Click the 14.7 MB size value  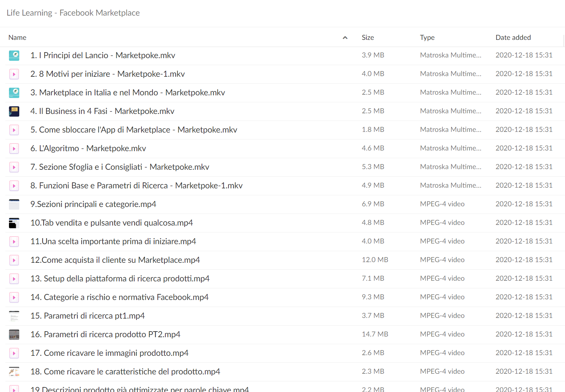pyautogui.click(x=375, y=334)
